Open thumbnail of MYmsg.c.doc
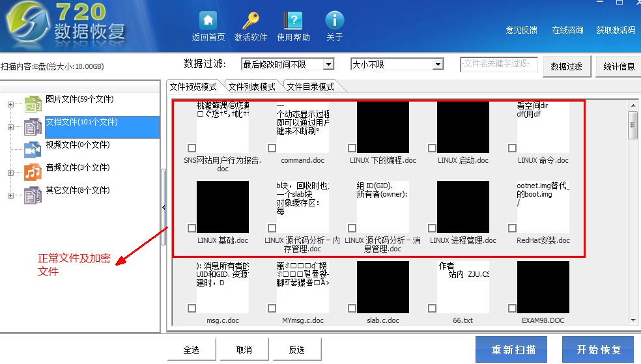Image resolution: width=641 pixels, height=364 pixels. point(302,287)
